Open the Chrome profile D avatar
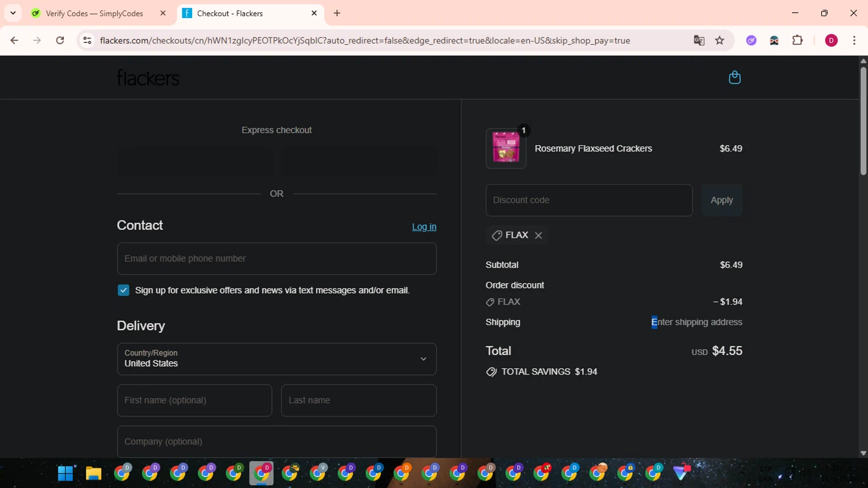The image size is (868, 488). tap(831, 41)
